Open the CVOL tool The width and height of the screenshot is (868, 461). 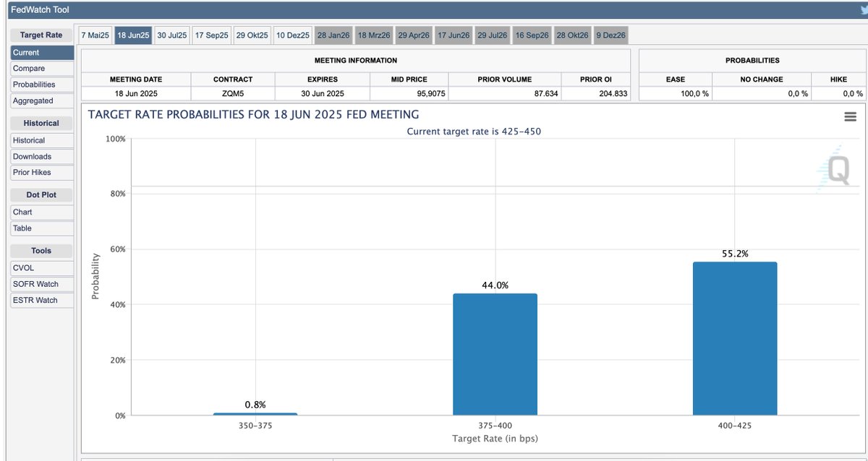(42, 268)
